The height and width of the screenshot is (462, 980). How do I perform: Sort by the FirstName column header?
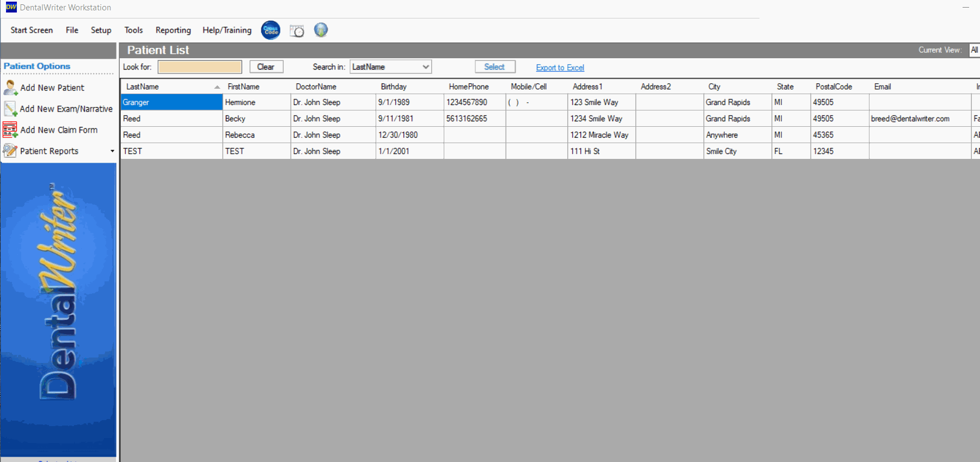(256, 87)
